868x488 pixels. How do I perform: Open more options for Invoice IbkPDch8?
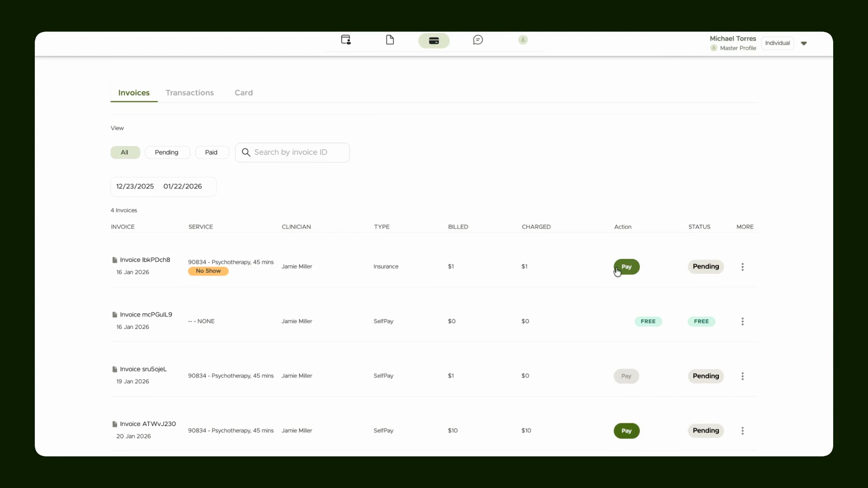[x=742, y=267]
